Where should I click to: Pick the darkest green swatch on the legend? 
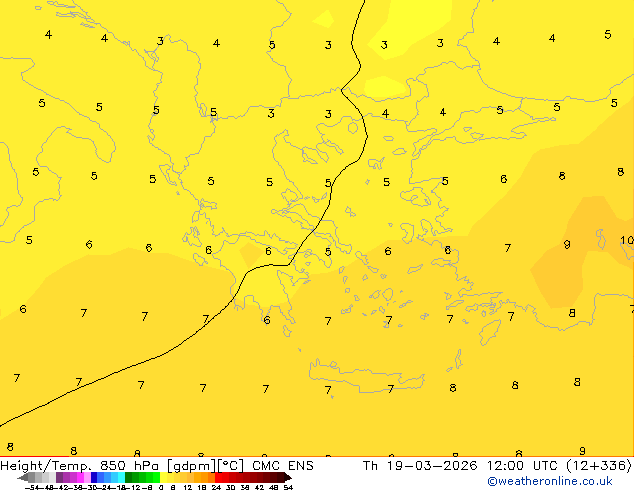(128, 478)
